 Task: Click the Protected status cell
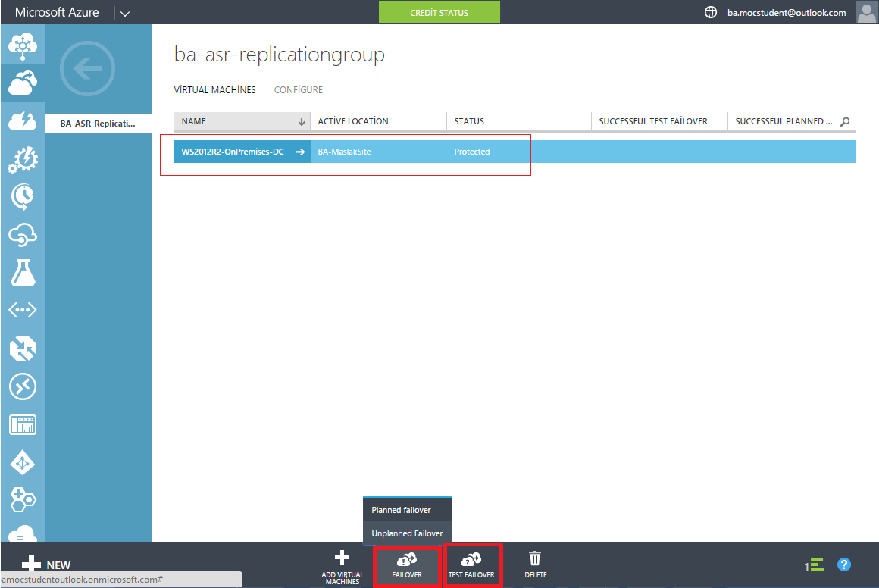[x=472, y=152]
